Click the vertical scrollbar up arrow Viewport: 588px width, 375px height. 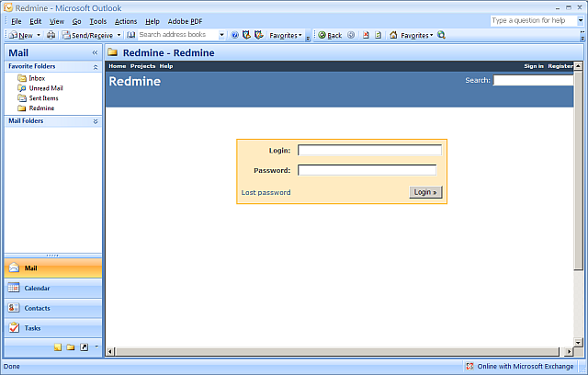(578, 66)
